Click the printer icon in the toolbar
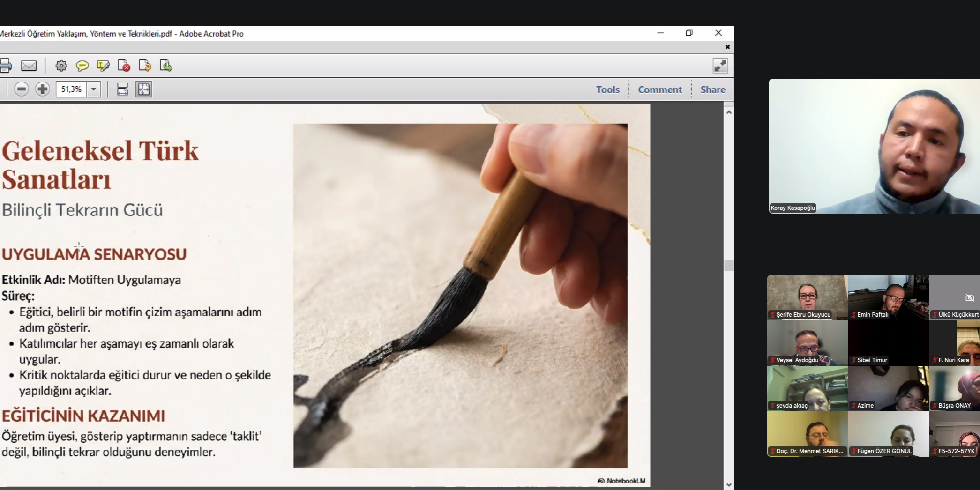The height and width of the screenshot is (490, 980). pyautogui.click(x=6, y=66)
